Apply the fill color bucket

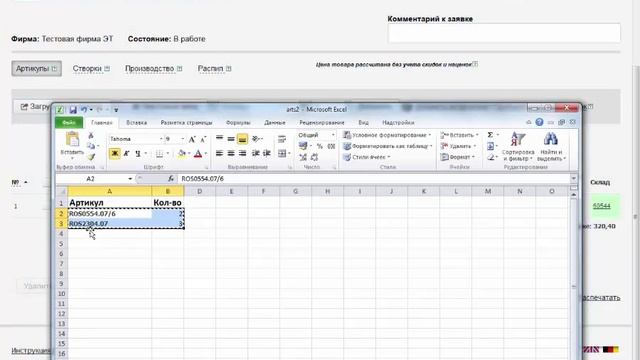182,153
